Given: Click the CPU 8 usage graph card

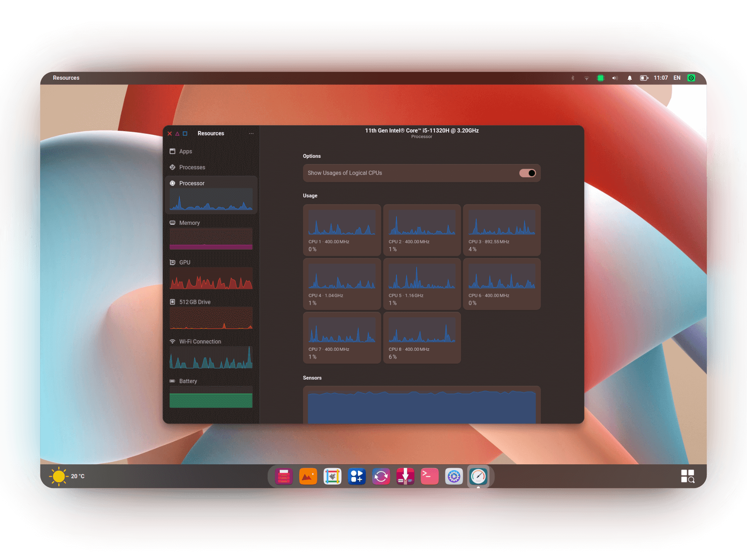Looking at the screenshot, I should [422, 338].
